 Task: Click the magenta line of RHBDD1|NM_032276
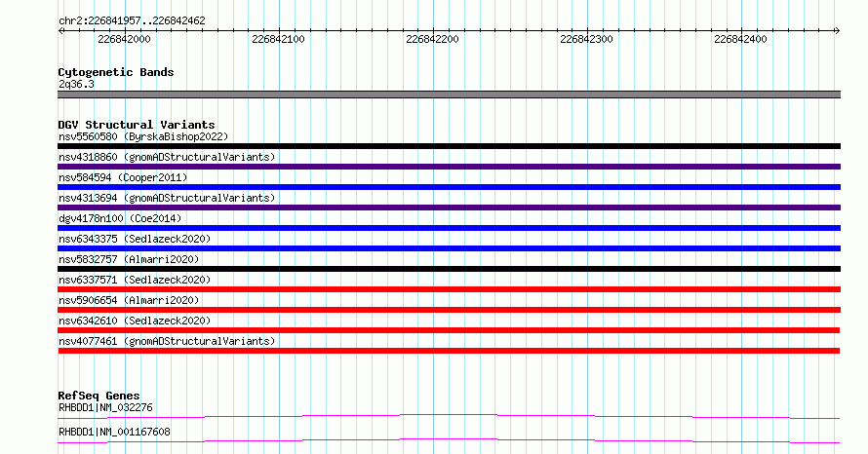(x=449, y=416)
